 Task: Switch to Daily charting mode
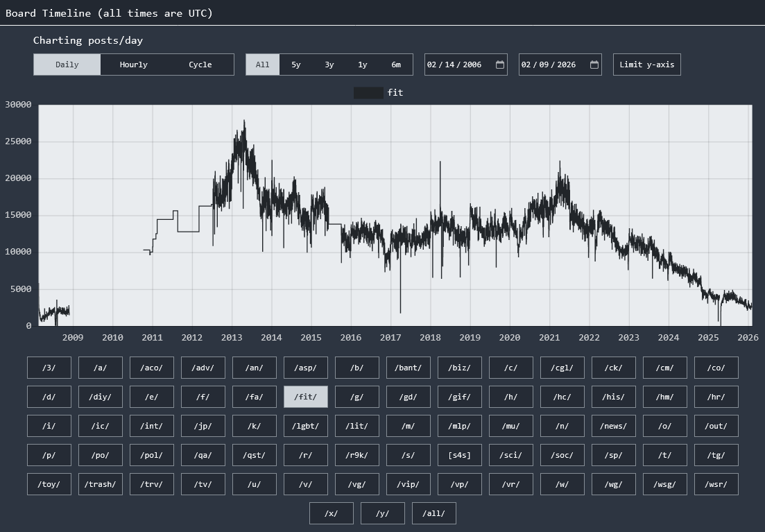click(67, 65)
